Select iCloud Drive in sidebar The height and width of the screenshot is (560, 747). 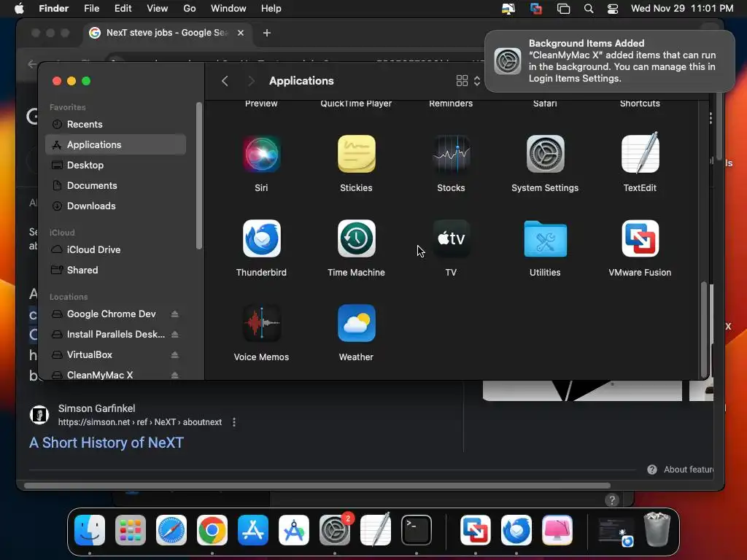click(116, 249)
